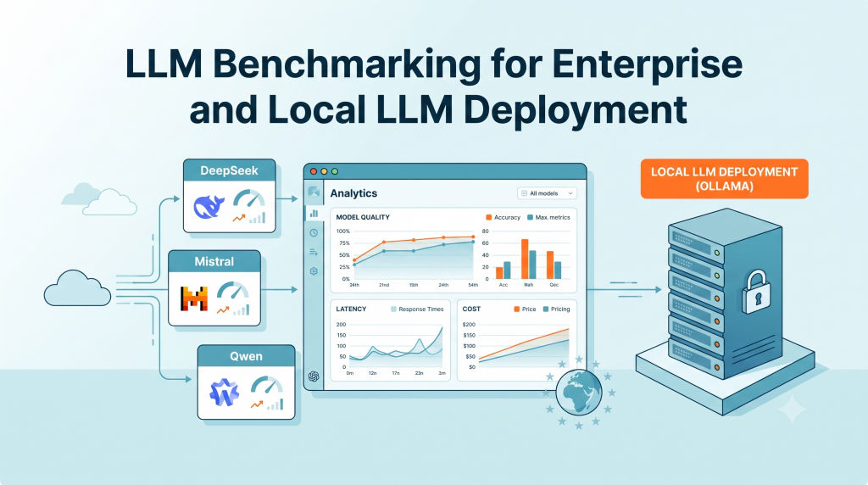Click the 12n latency x-axis label
Screen dimensions: 868x485
coord(373,373)
